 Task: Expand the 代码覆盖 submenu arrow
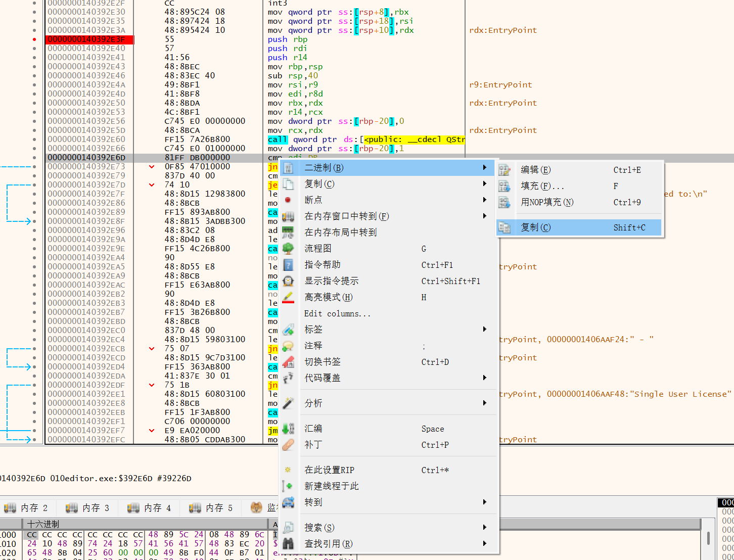(484, 378)
